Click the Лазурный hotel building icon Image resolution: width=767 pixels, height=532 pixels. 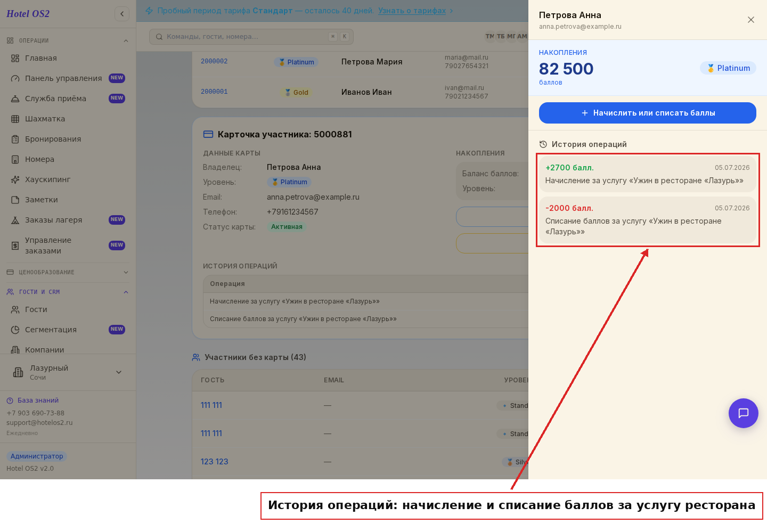(18, 372)
